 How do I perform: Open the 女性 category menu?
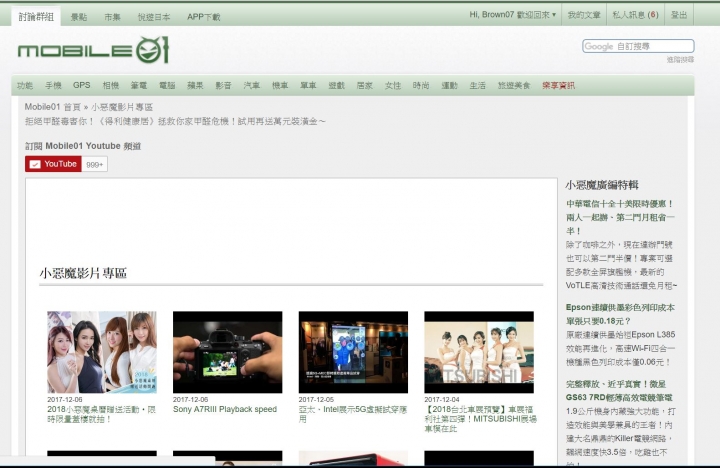pyautogui.click(x=393, y=85)
